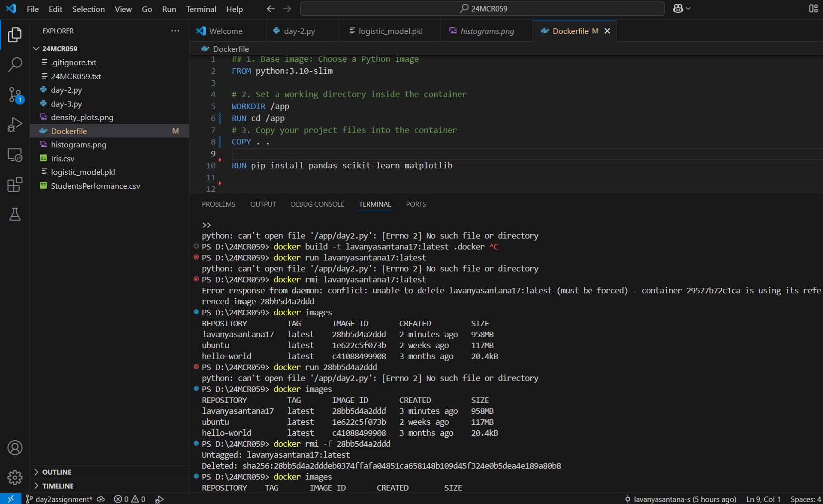Screen dimensions: 823x504
Task: Open the Terminal menu
Action: pyautogui.click(x=201, y=9)
